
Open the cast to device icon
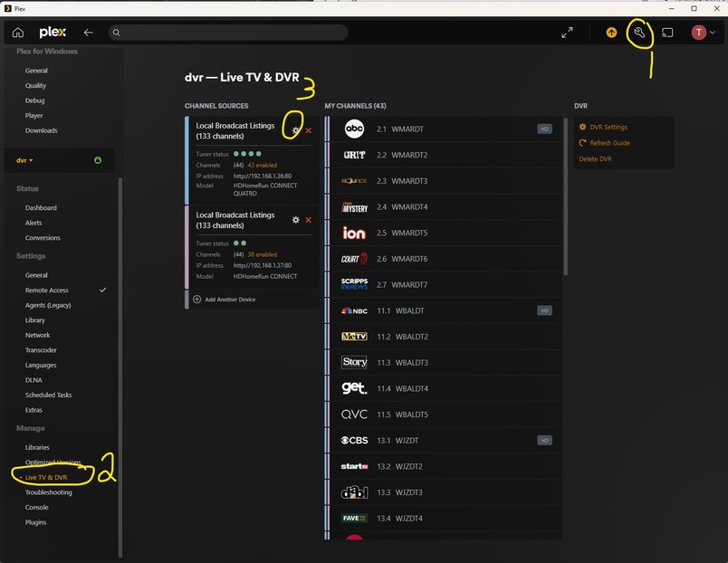point(667,33)
